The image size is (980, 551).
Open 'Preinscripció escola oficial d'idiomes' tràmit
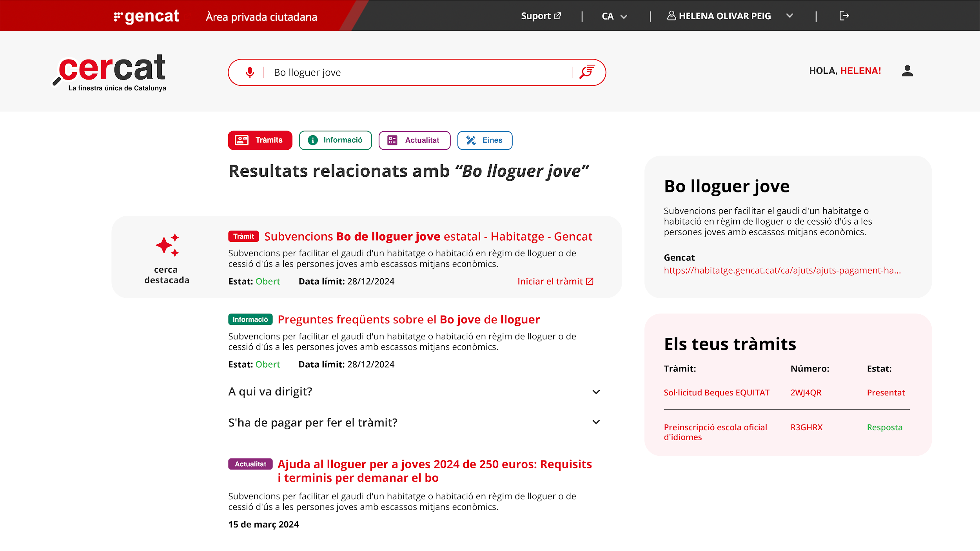pos(715,432)
